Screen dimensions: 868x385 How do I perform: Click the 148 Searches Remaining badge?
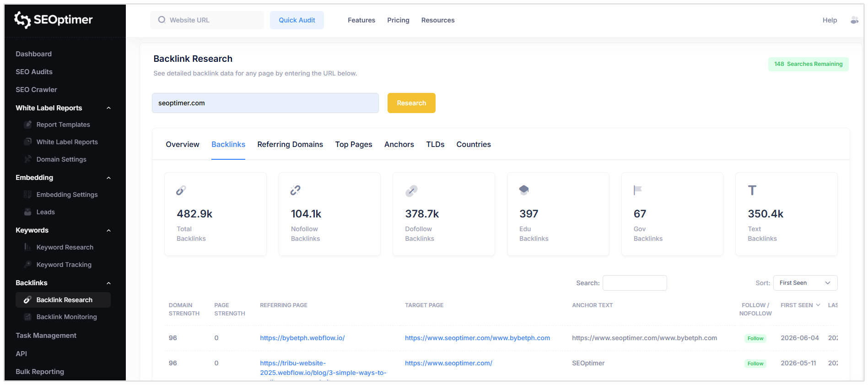[808, 64]
